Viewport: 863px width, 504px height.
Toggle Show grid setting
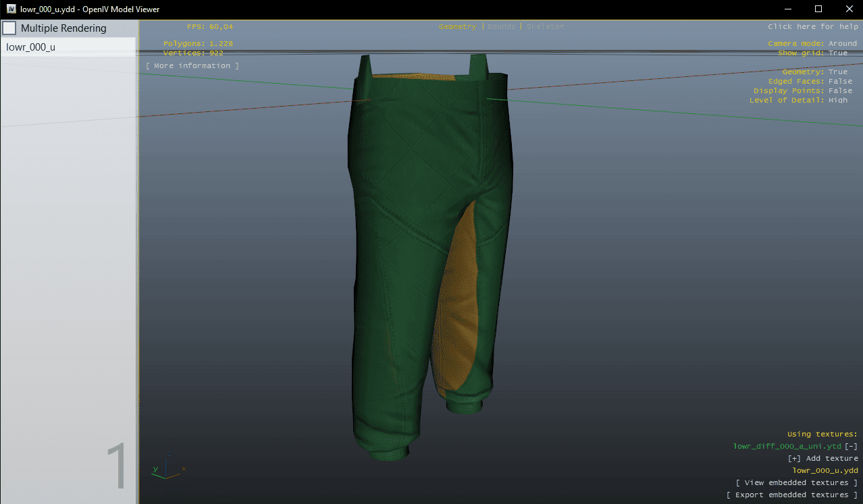coord(837,53)
